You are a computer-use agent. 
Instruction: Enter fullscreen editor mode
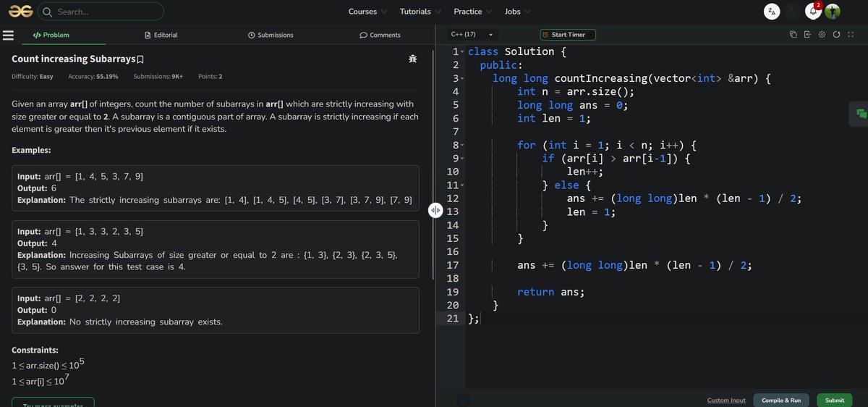pos(851,35)
